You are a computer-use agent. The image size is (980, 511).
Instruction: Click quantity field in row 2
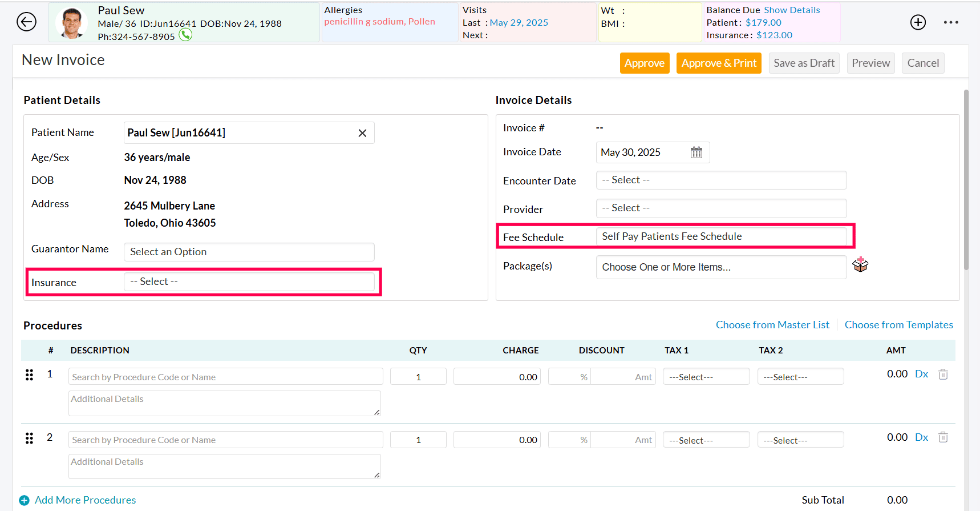coord(418,440)
